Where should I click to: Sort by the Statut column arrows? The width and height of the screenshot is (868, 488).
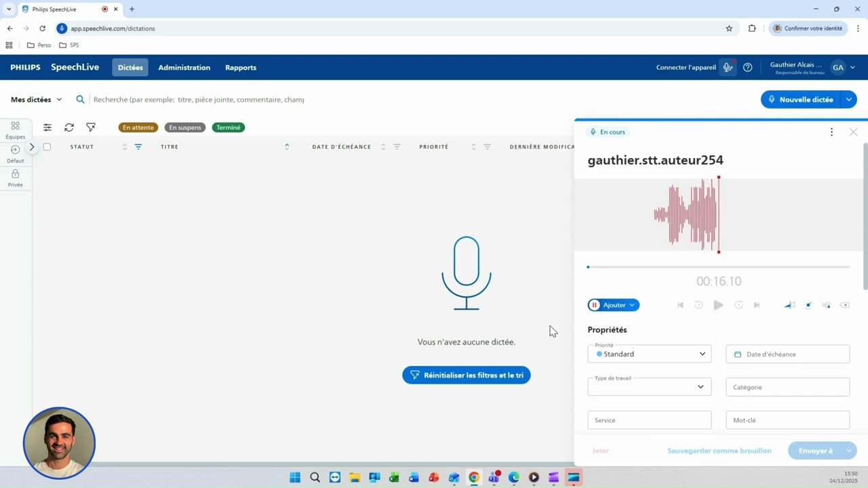click(124, 146)
